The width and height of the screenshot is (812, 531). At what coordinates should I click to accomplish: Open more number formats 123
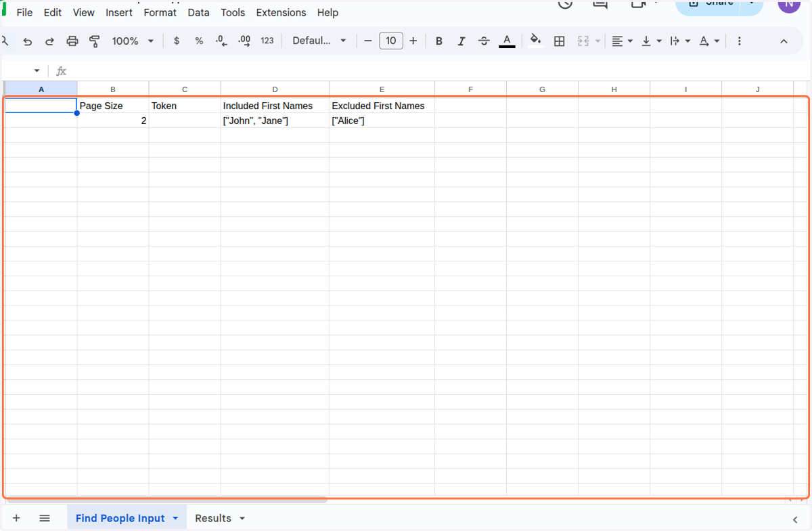tap(267, 41)
